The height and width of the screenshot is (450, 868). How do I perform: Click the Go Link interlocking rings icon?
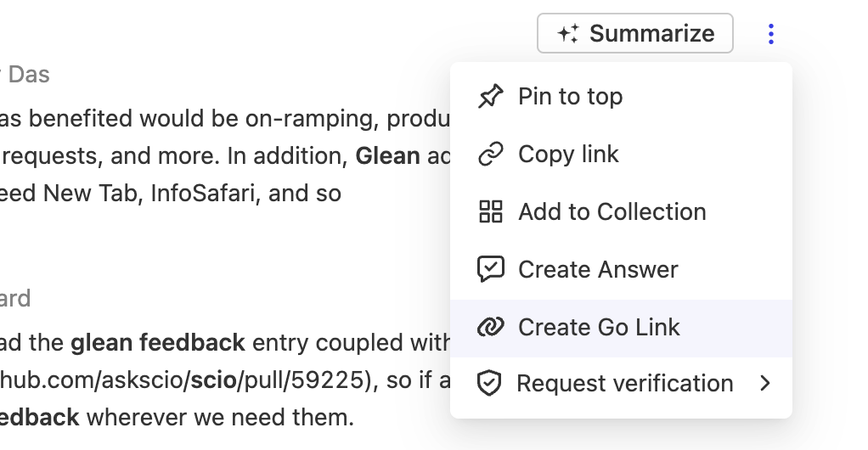491,327
